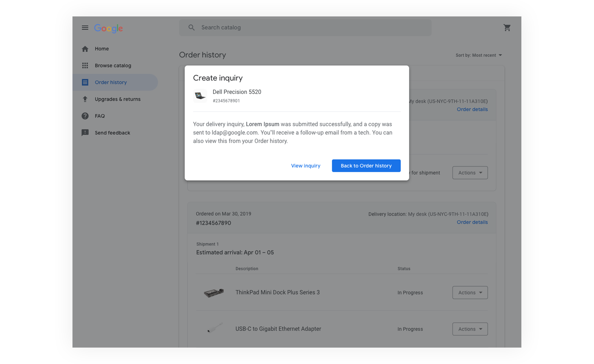Click the Upgrades & returns arrow icon
This screenshot has height=364, width=594.
tap(85, 99)
